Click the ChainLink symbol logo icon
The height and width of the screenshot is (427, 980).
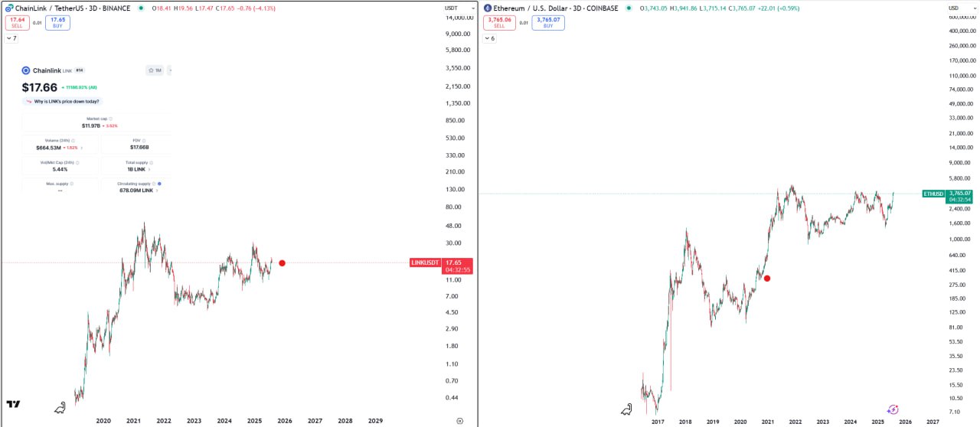(x=9, y=8)
